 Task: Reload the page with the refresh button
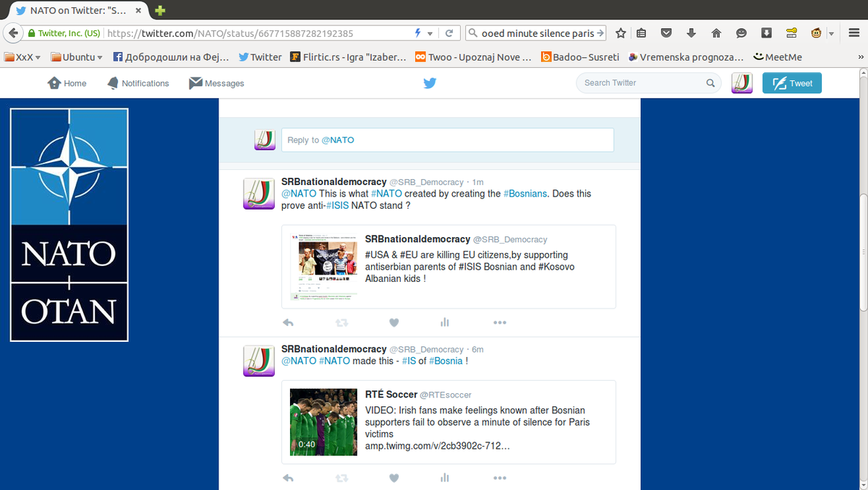point(449,33)
